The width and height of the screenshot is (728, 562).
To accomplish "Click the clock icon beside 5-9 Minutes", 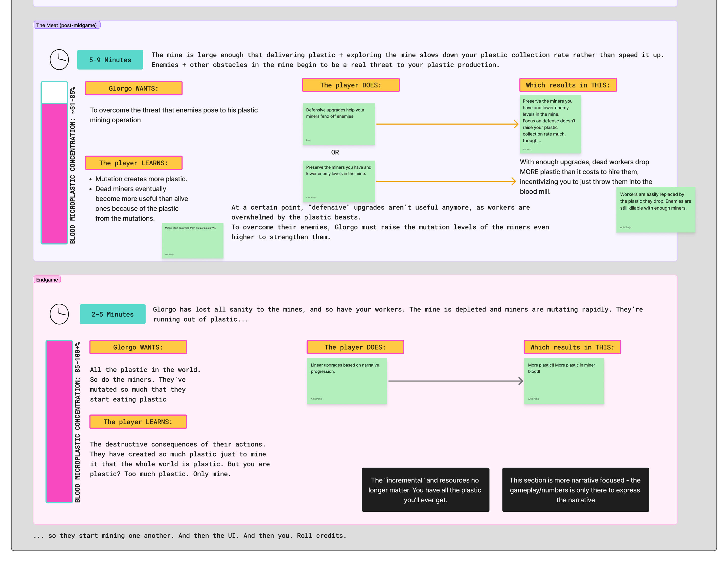I will click(59, 60).
